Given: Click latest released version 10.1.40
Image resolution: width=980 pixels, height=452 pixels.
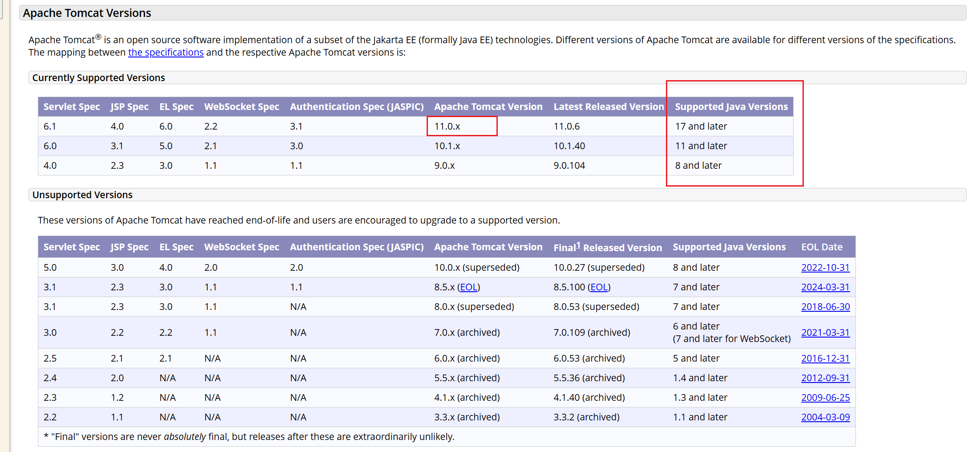Looking at the screenshot, I should pos(569,146).
